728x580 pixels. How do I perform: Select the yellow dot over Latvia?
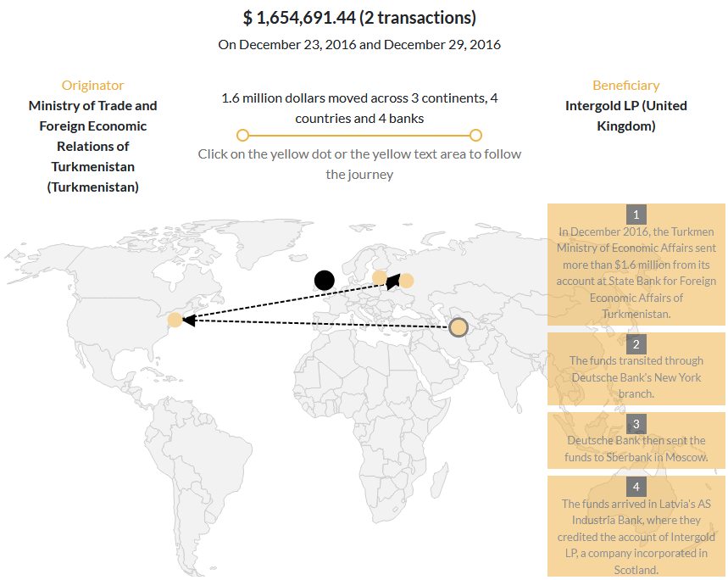coord(380,277)
